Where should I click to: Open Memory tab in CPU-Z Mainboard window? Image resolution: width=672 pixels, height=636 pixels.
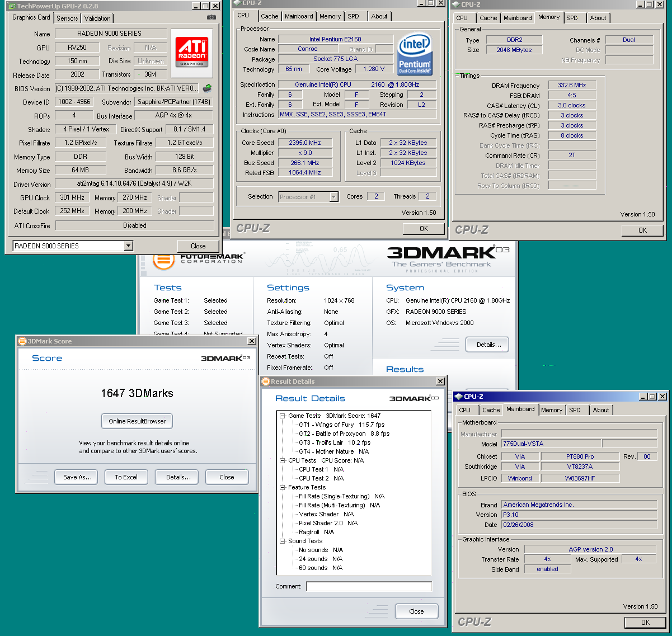pos(552,410)
